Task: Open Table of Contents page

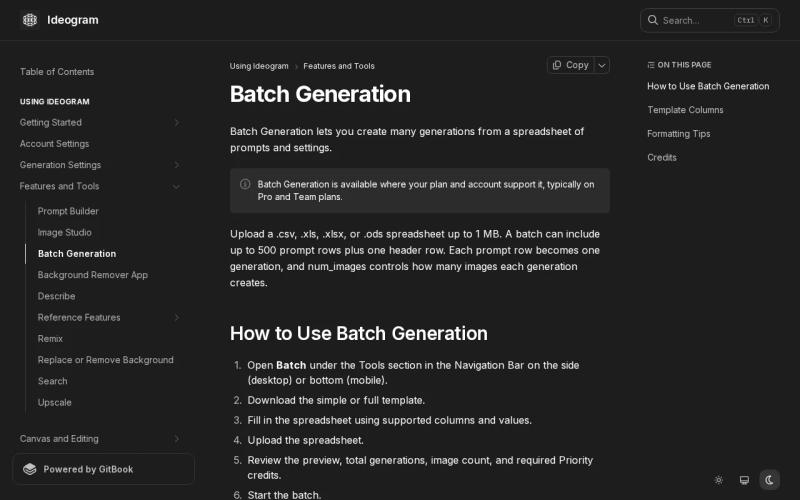Action: 57,71
